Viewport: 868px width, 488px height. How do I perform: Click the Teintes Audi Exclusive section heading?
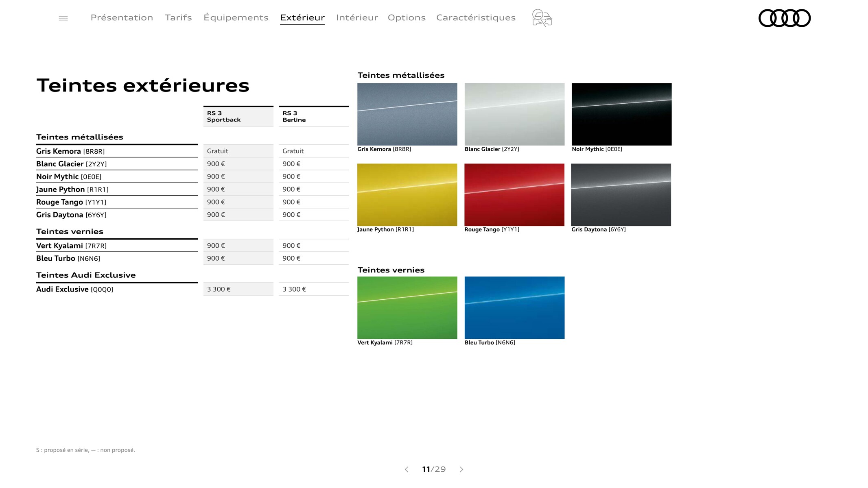click(86, 275)
